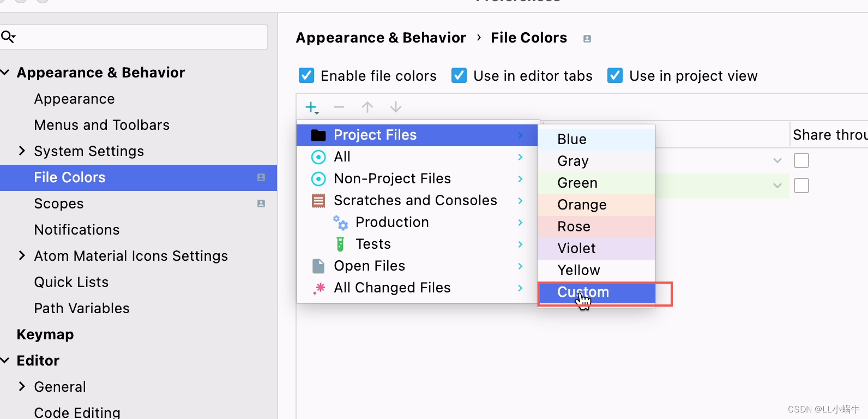Image resolution: width=868 pixels, height=419 pixels.
Task: Open the Scopes settings page
Action: click(59, 203)
